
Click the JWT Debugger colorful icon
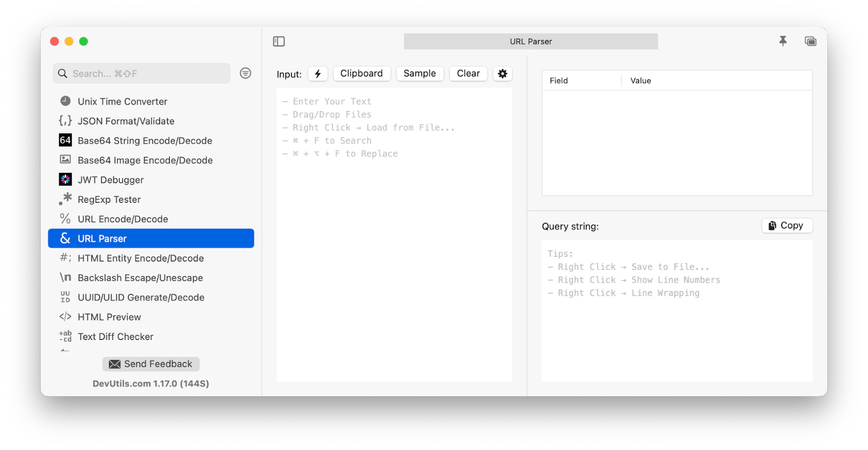65,179
